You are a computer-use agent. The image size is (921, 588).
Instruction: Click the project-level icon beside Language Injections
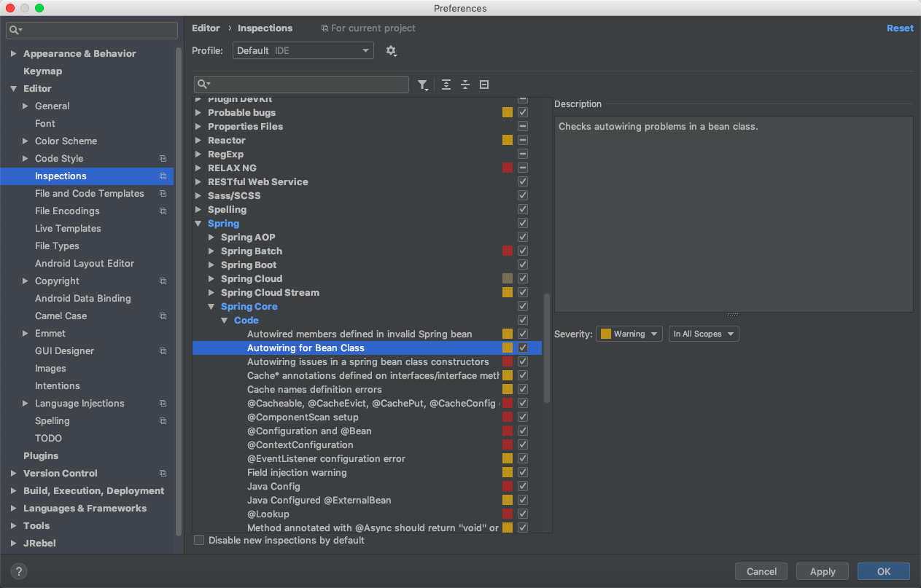(163, 404)
